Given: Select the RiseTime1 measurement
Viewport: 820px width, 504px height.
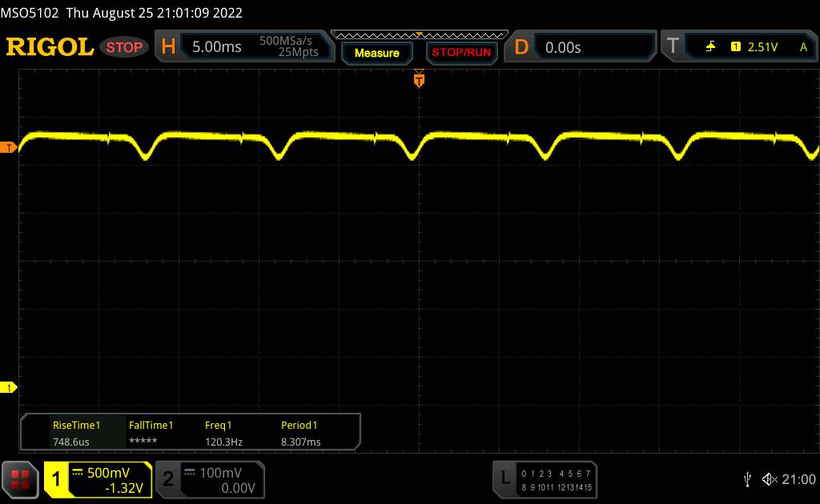Looking at the screenshot, I should 76,425.
